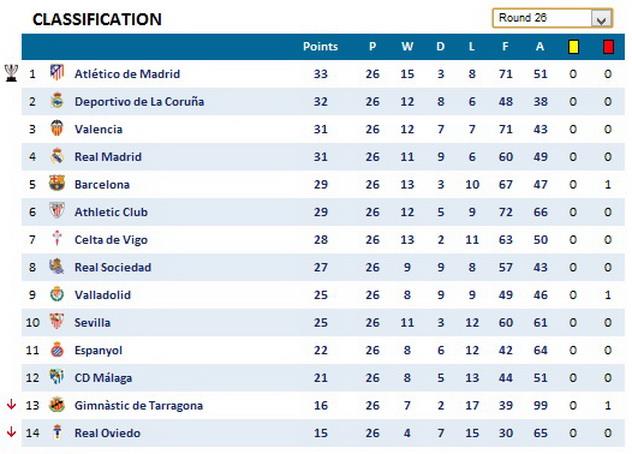632x454 pixels.
Task: Click the Espanyol club crest
Action: 57,350
